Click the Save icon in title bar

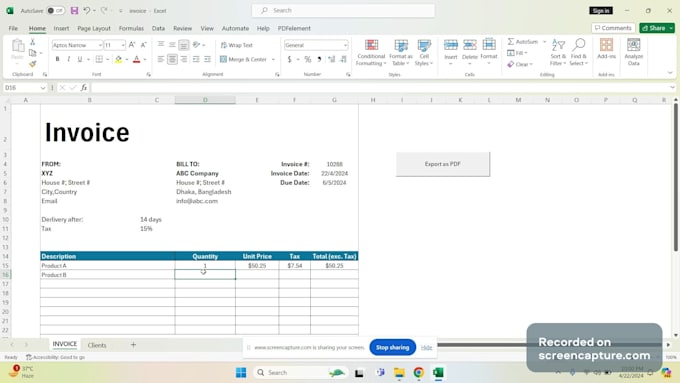74,10
